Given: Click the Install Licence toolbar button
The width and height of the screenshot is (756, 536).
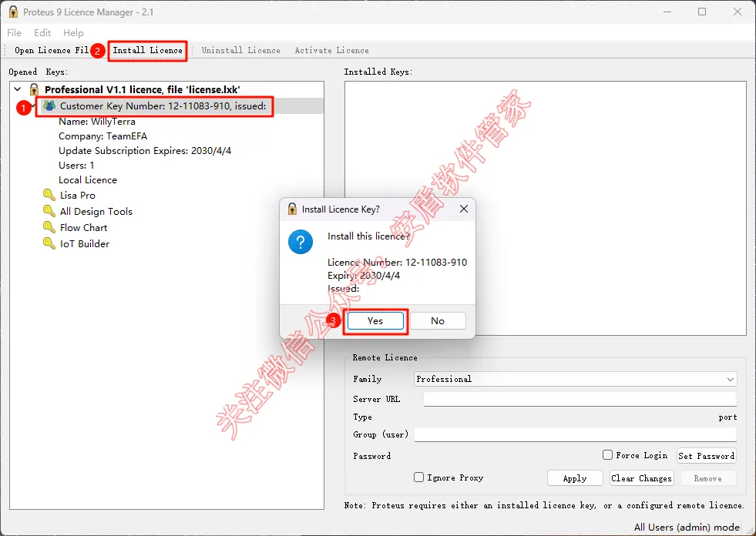Looking at the screenshot, I should click(x=147, y=50).
